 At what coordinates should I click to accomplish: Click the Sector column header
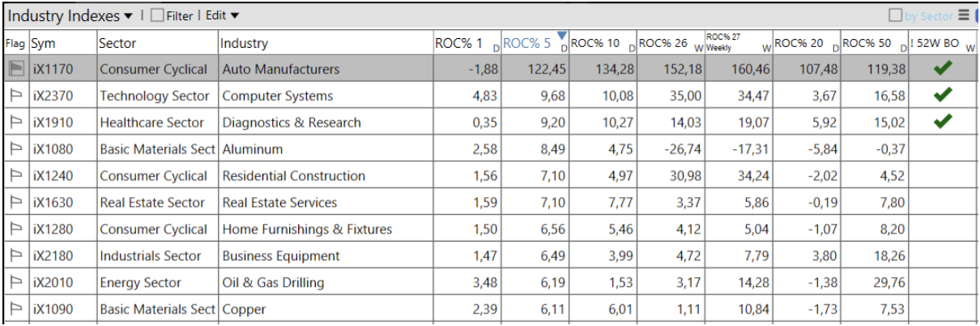pyautogui.click(x=118, y=44)
